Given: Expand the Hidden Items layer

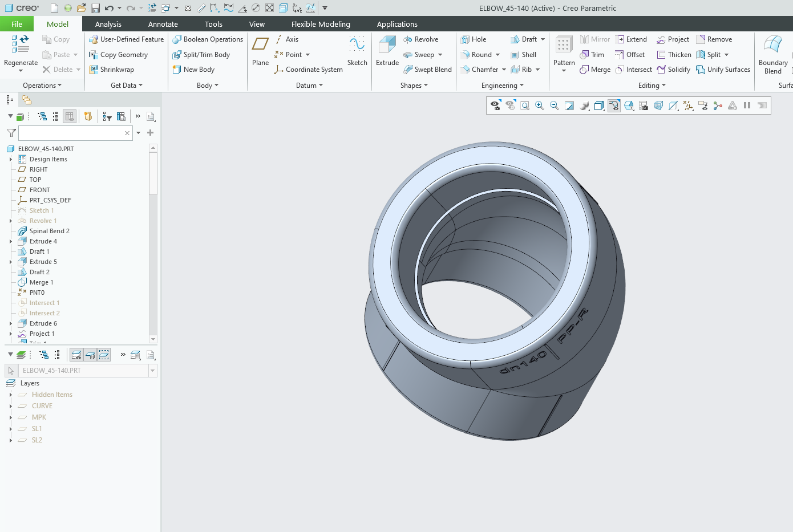Looking at the screenshot, I should coord(10,395).
